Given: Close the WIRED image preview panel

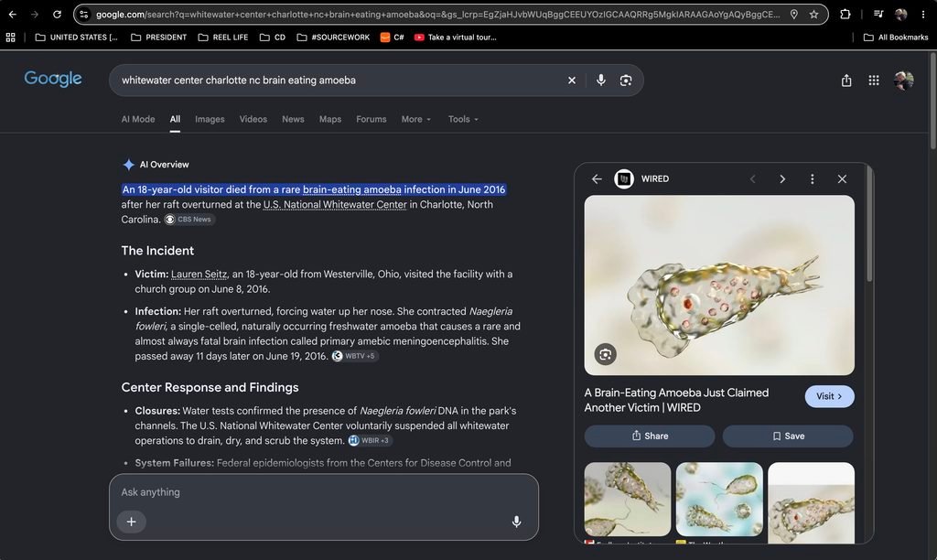Looking at the screenshot, I should click(x=842, y=178).
